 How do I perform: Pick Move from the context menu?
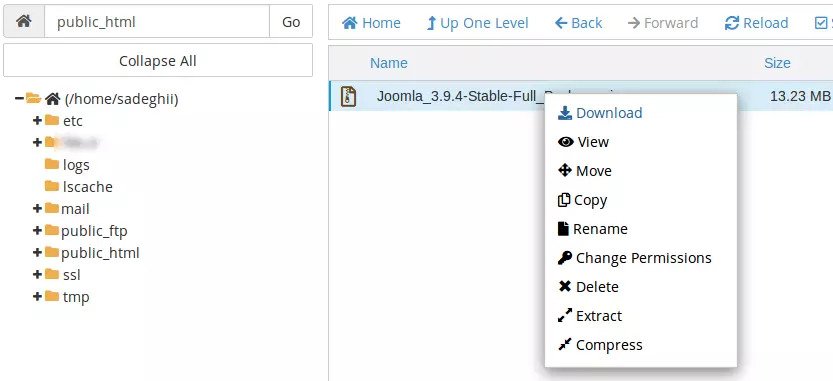585,171
